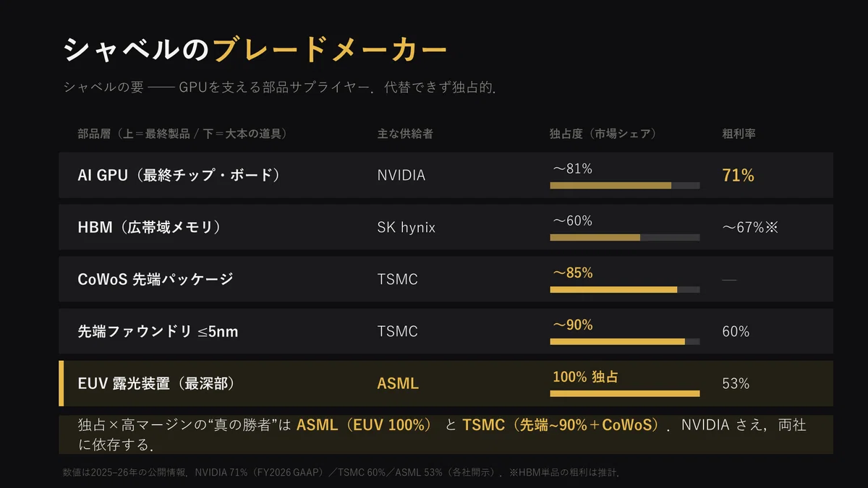Image resolution: width=868 pixels, height=488 pixels.
Task: Click the ASML supplier name
Action: pyautogui.click(x=398, y=383)
